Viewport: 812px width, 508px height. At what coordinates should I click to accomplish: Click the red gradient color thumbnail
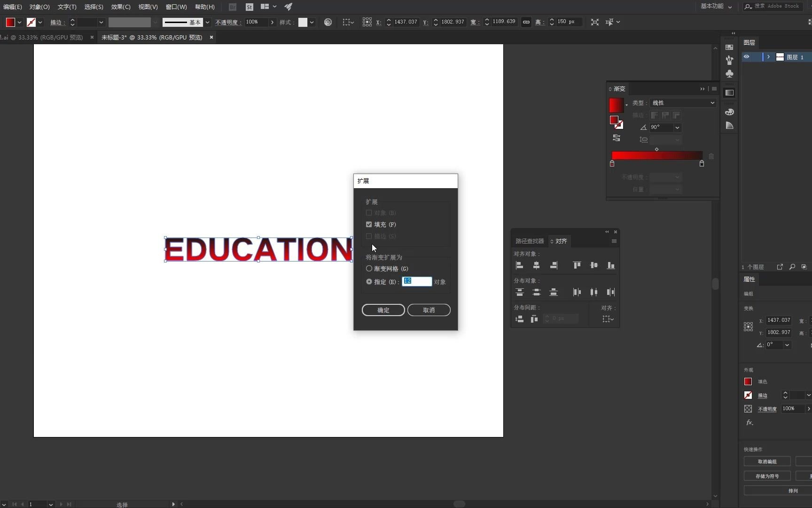tap(617, 105)
